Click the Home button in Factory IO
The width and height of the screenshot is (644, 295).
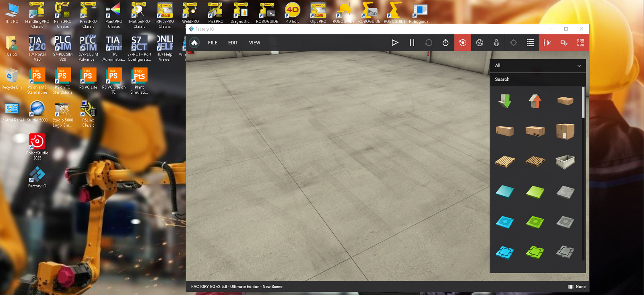pos(194,43)
